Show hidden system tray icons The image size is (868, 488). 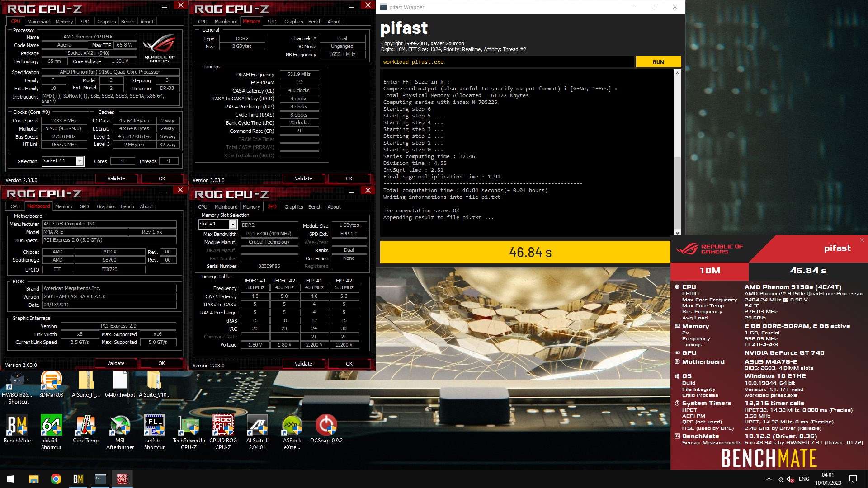[769, 479]
